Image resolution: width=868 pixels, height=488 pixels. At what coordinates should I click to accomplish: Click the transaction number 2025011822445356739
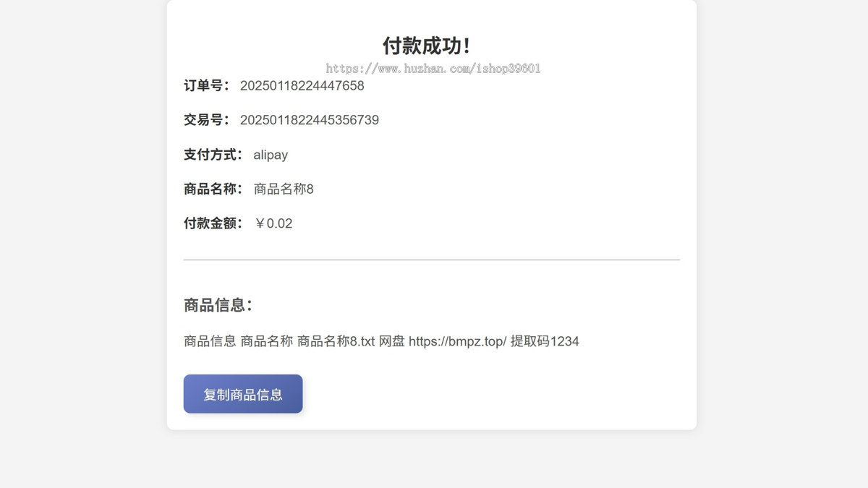click(310, 120)
